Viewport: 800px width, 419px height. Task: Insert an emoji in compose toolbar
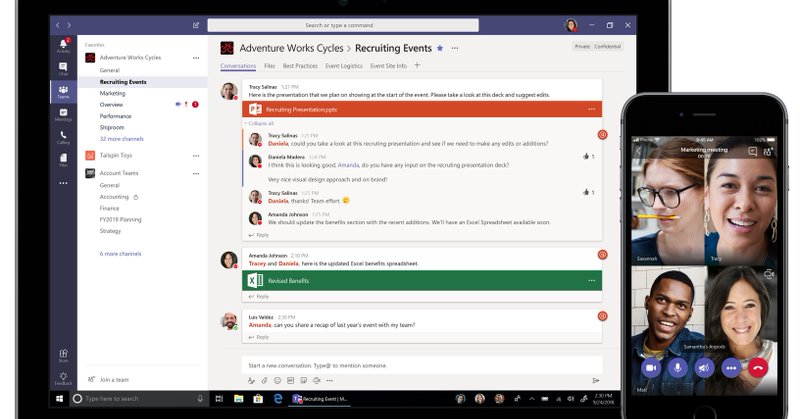click(278, 380)
